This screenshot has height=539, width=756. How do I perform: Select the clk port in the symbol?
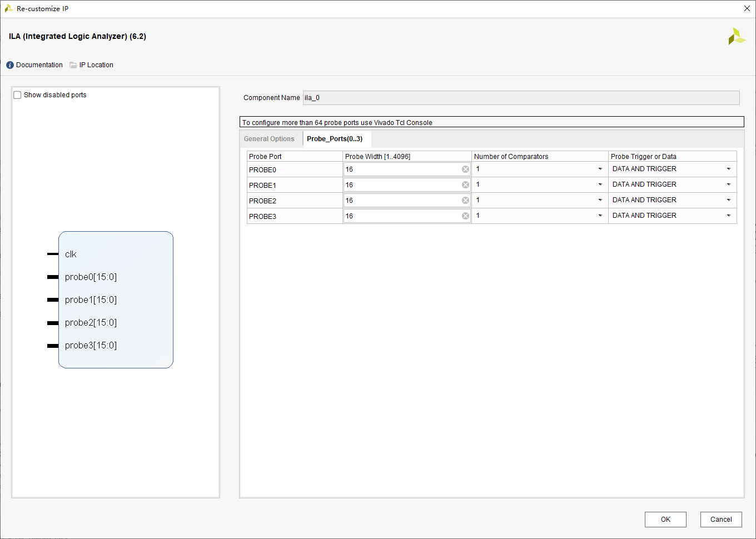pos(71,254)
